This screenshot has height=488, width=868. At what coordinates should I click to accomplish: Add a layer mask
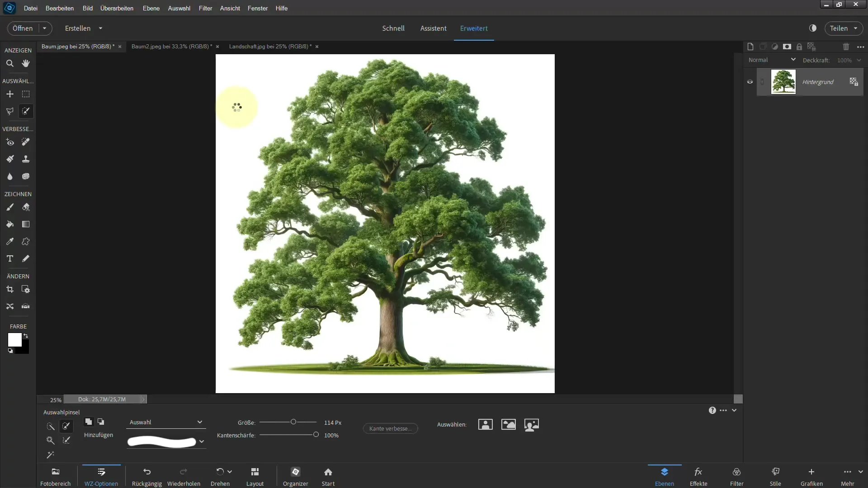787,47
